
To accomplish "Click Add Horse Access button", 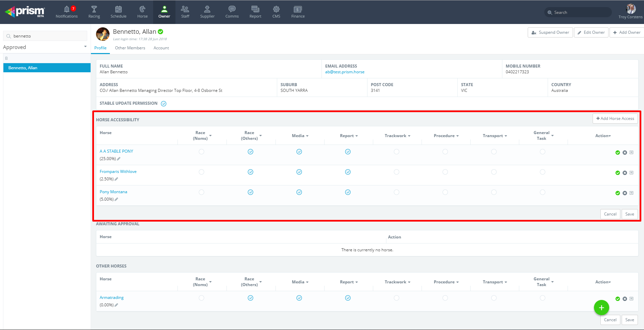I will (x=615, y=119).
